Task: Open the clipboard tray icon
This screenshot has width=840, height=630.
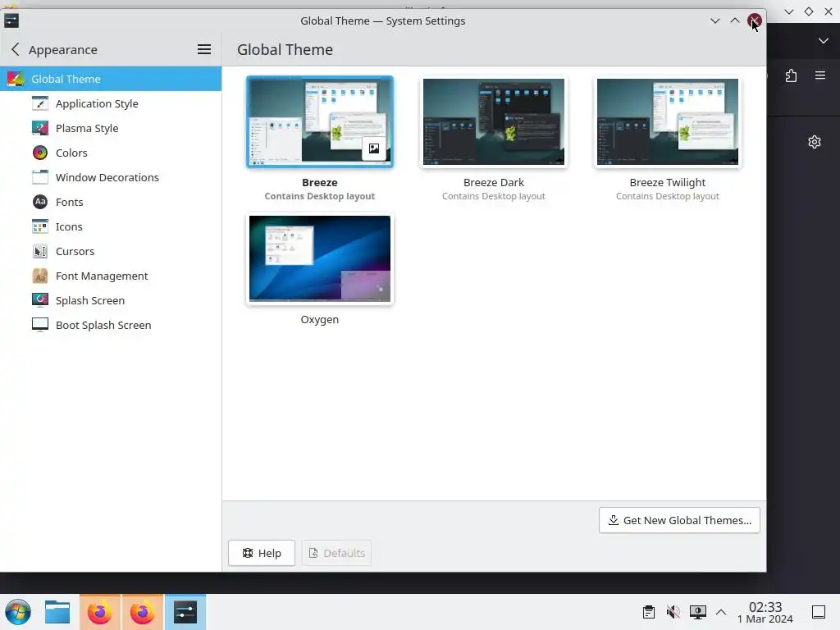Action: click(649, 612)
